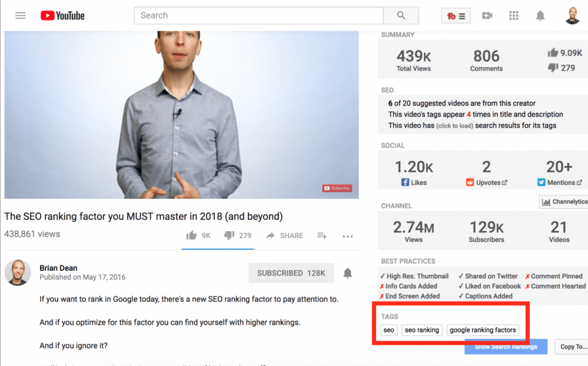588x366 pixels.
Task: Click the search magnifier button
Action: (401, 15)
